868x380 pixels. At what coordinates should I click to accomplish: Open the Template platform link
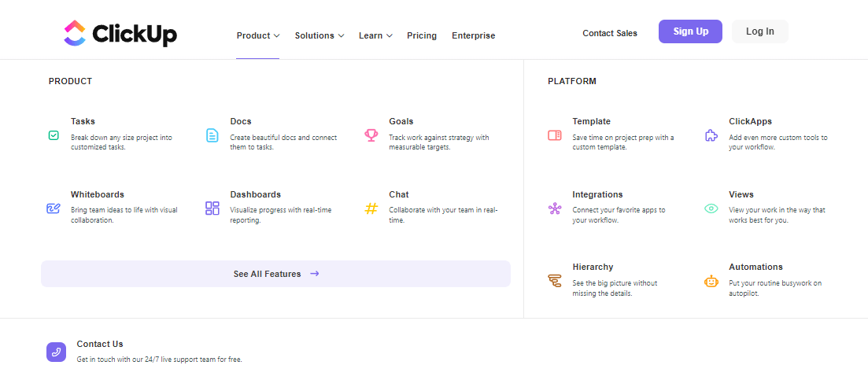coord(592,121)
